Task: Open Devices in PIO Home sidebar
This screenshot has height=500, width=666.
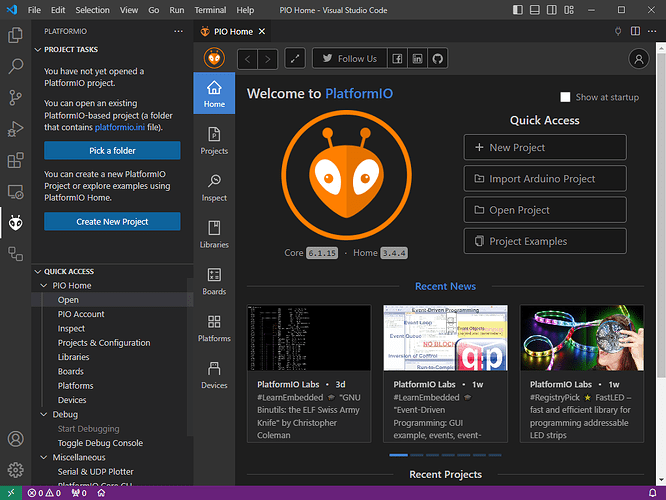Action: click(214, 375)
